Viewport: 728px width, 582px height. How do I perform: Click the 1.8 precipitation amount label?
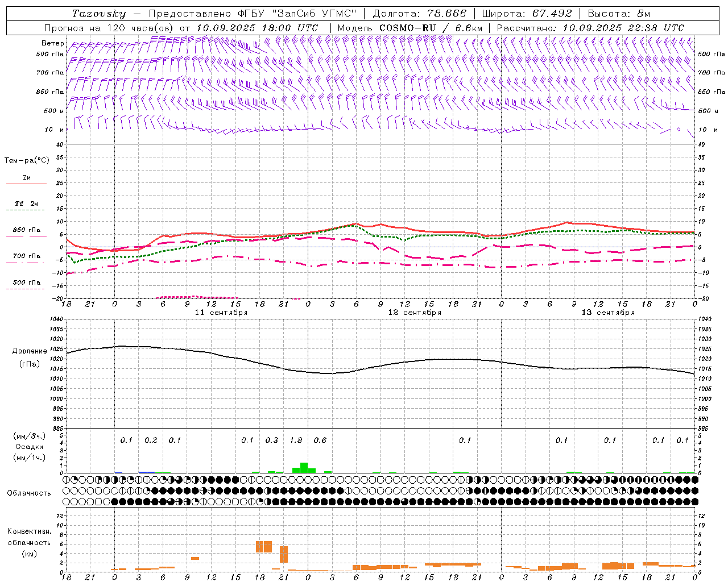(x=296, y=440)
